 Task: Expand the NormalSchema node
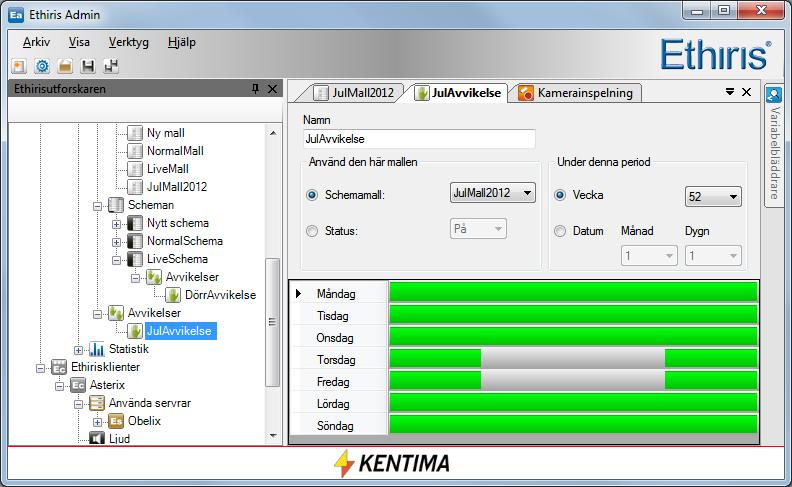pos(116,242)
